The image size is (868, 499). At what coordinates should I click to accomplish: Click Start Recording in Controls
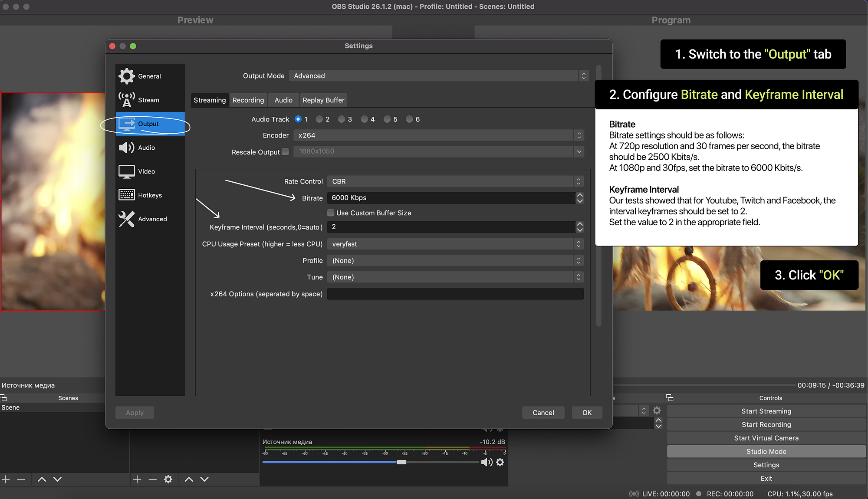766,425
